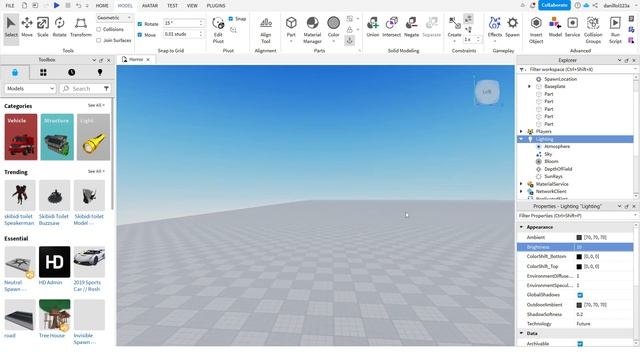Toggle the GlobalShadows checkbox
Screen dimensions: 640x360
click(580, 295)
